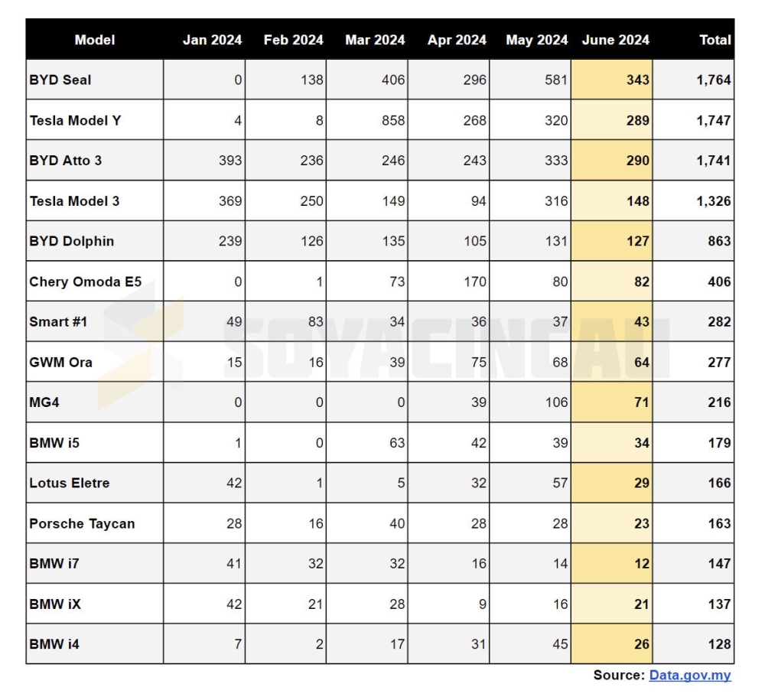765x700 pixels.
Task: Select the Porsche Taycan row label
Action: pyautogui.click(x=82, y=524)
